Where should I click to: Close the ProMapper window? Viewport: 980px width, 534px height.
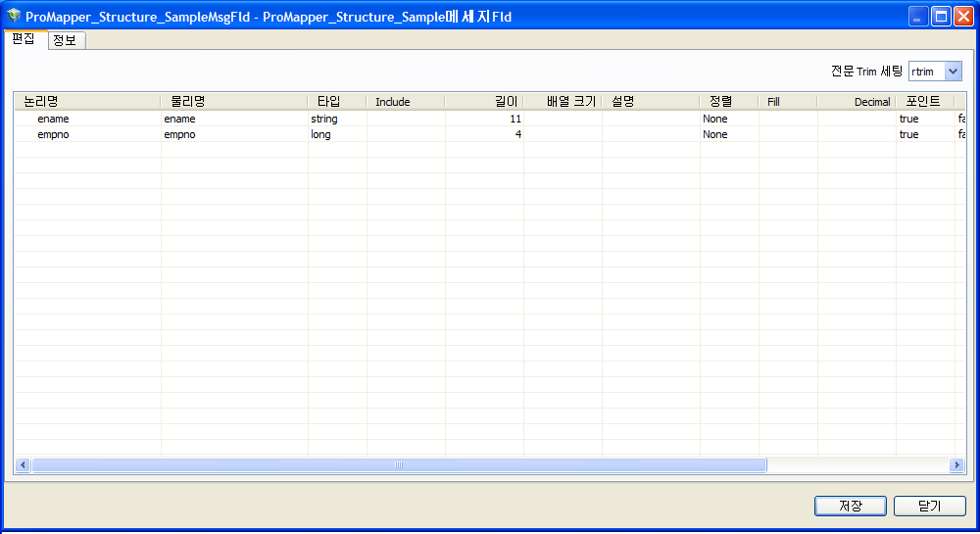tap(963, 17)
